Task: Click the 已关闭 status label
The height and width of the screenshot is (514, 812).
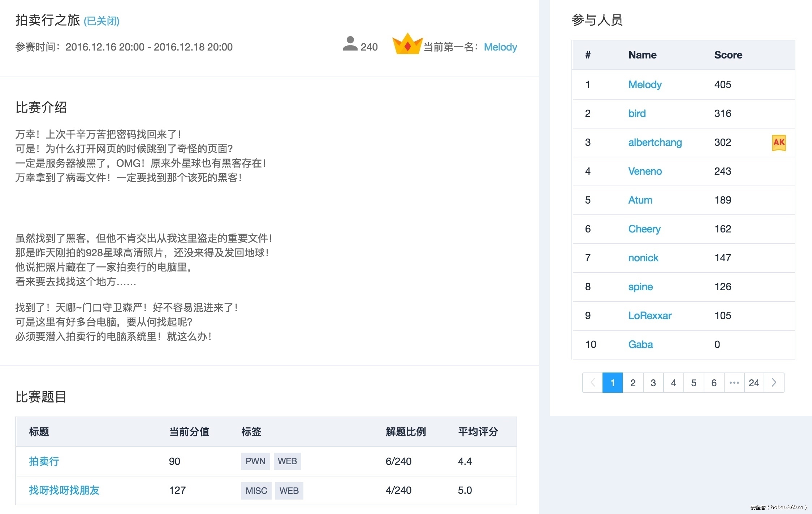Action: pos(101,21)
